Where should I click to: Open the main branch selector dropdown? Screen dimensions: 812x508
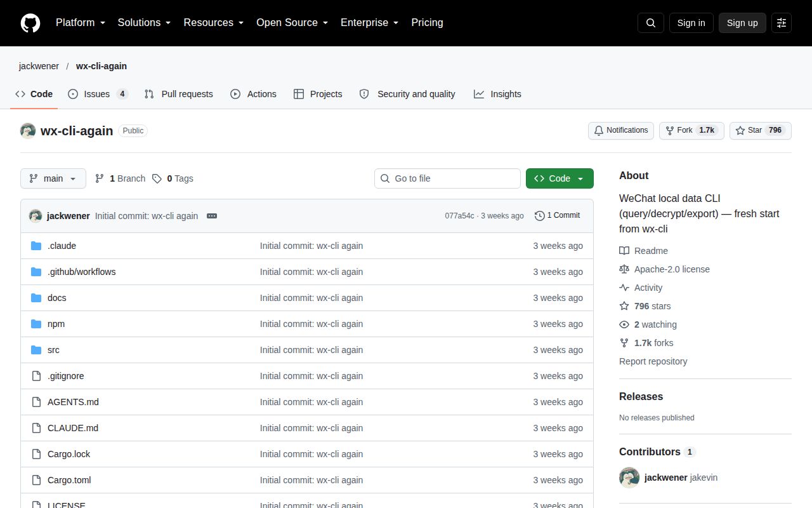coord(53,178)
